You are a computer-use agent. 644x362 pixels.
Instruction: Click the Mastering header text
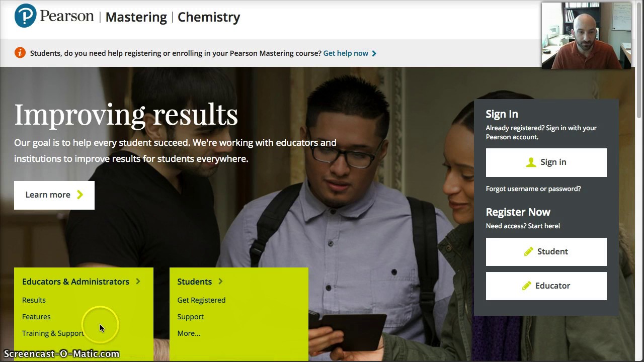pos(136,17)
